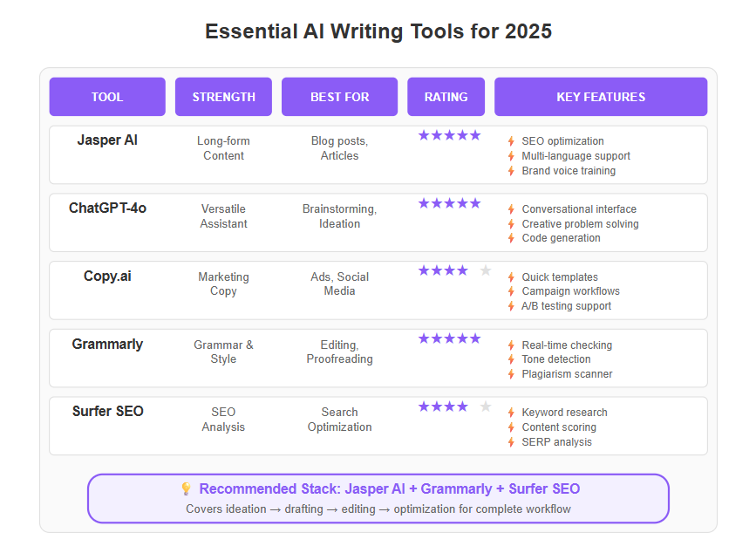Click the lightning icon beside Code generation
The image size is (756, 560).
point(511,238)
